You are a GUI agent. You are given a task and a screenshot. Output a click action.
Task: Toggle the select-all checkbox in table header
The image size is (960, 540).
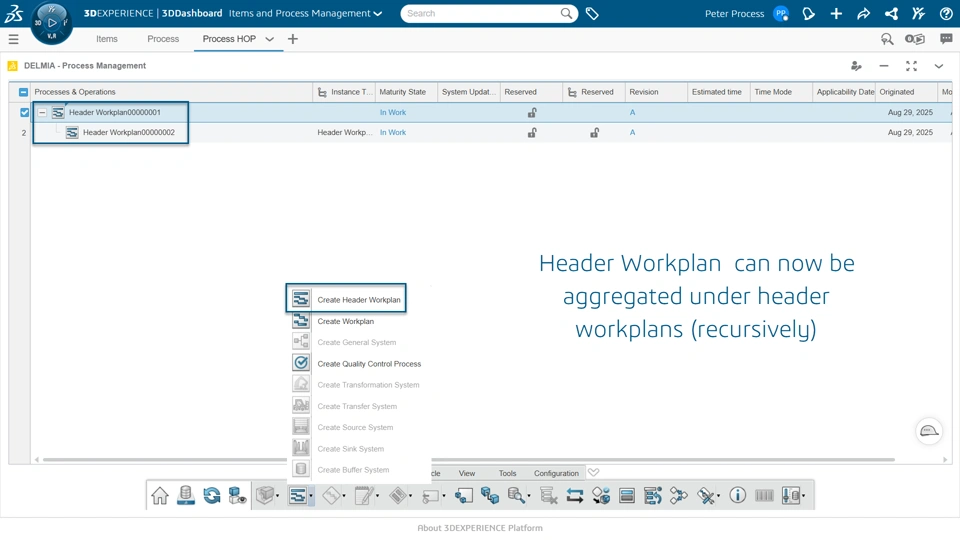[x=24, y=92]
